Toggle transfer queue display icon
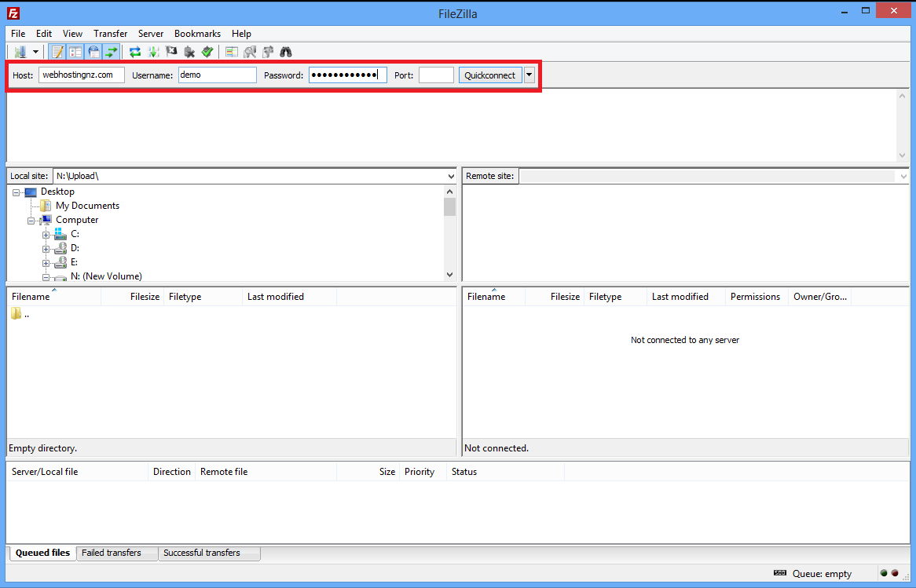 tap(112, 52)
